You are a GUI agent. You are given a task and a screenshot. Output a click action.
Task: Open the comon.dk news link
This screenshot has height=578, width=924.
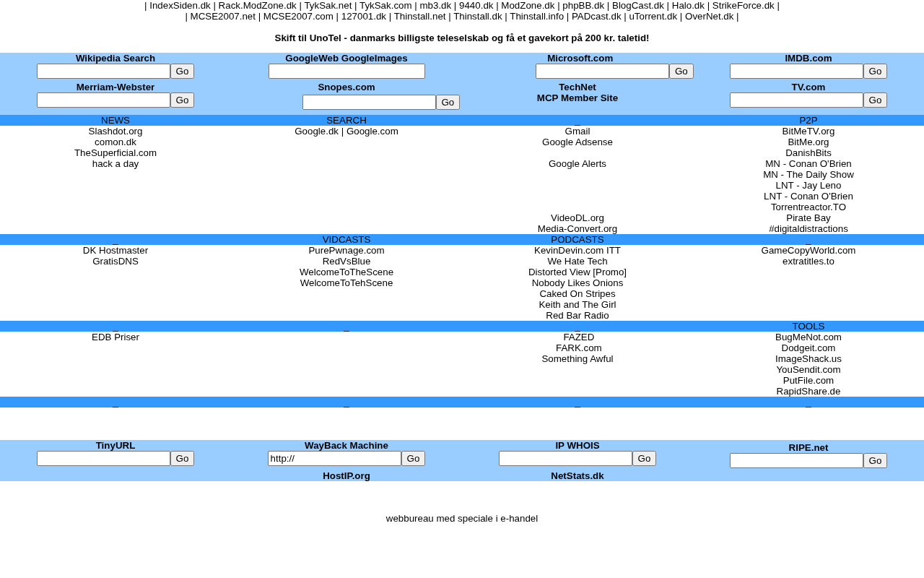tap(115, 142)
